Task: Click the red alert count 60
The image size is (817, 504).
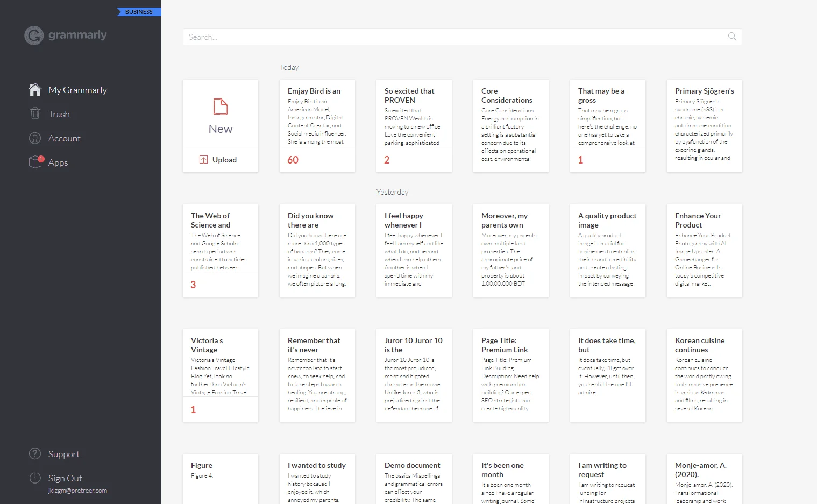Action: [293, 160]
